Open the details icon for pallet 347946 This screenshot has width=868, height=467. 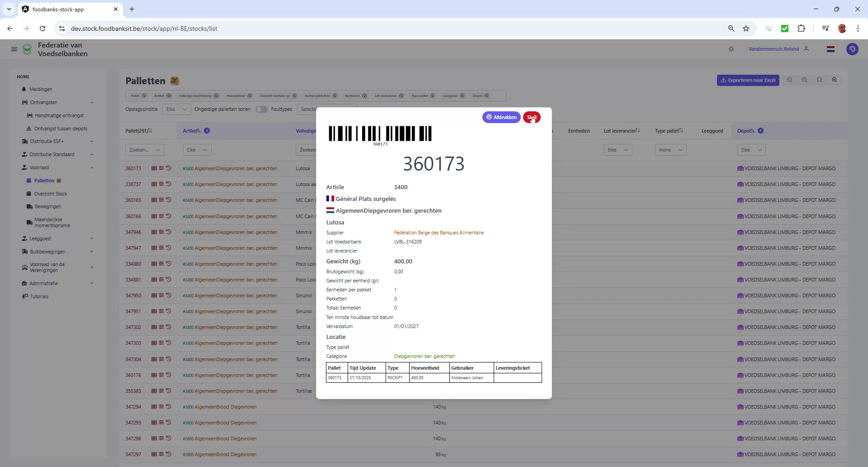click(x=161, y=232)
